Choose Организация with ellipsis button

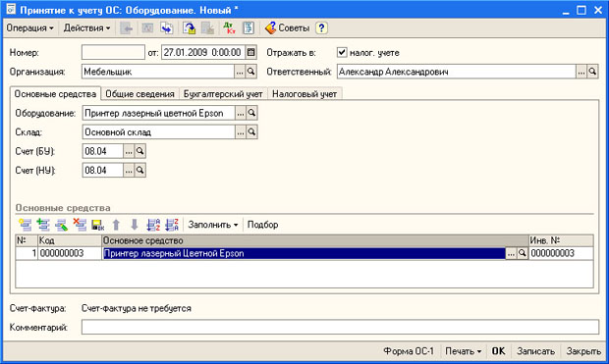coord(240,72)
